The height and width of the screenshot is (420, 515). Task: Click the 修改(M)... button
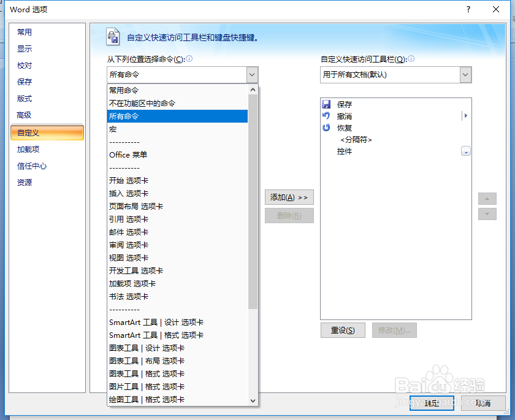394,330
